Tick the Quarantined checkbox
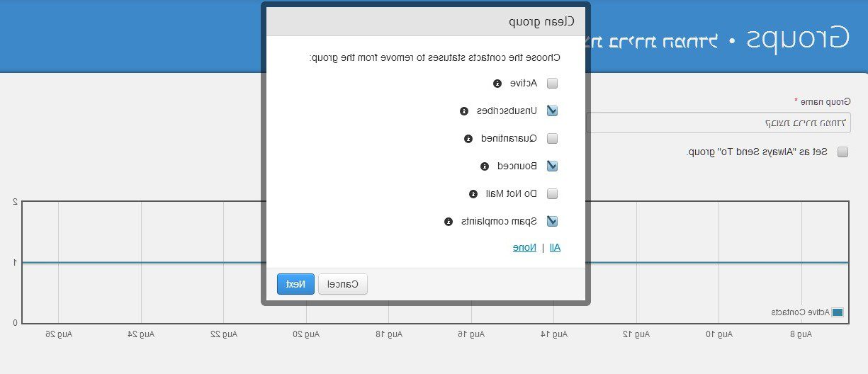Image resolution: width=868 pixels, height=374 pixels. 553,138
